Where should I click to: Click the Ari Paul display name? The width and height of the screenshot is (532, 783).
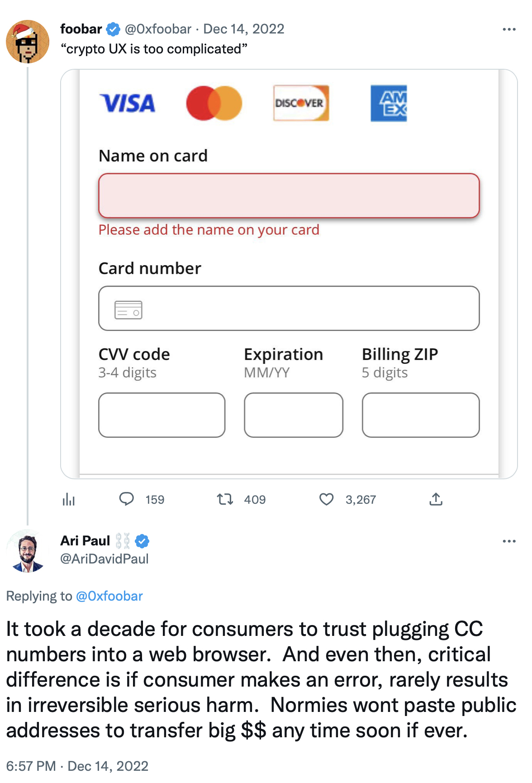85,541
